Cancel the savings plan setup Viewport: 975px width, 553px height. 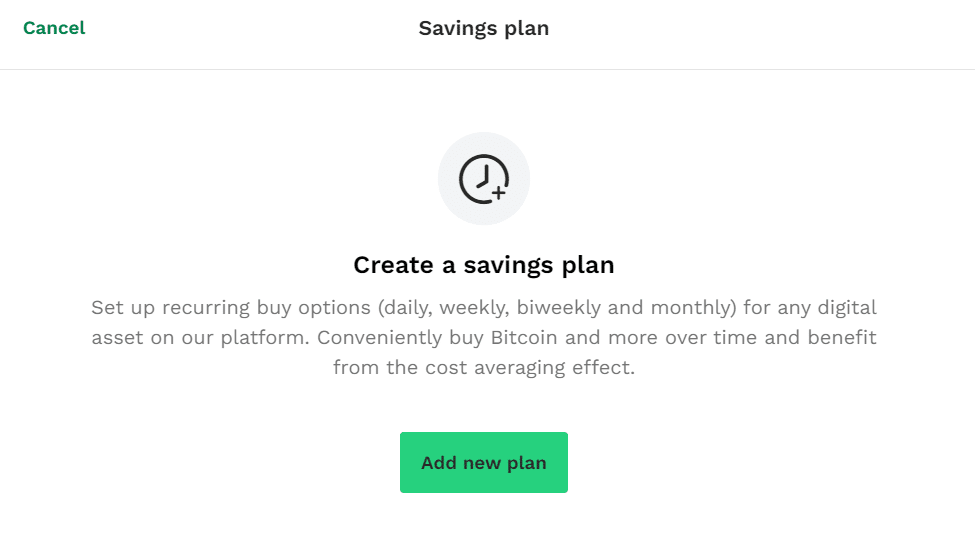point(54,28)
